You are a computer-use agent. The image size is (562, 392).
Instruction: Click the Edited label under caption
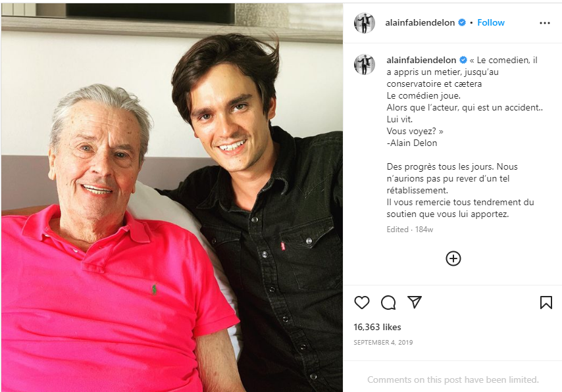click(397, 230)
